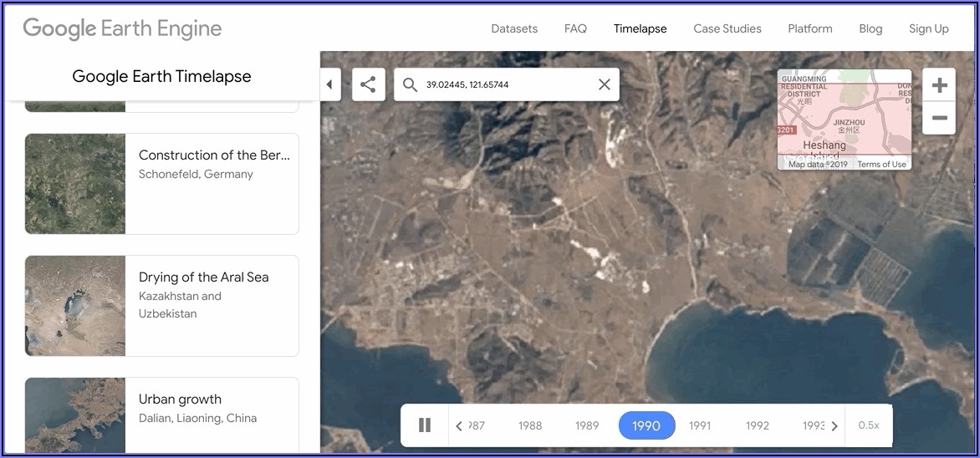Zoom in on the map
This screenshot has height=458, width=980.
point(939,85)
